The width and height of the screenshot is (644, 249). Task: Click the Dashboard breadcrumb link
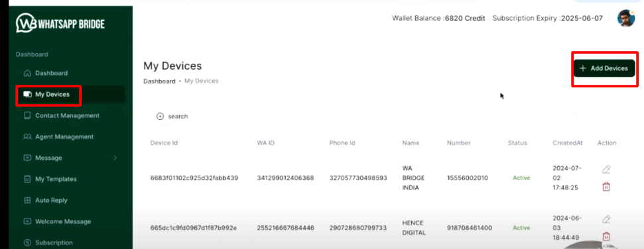pyautogui.click(x=159, y=81)
